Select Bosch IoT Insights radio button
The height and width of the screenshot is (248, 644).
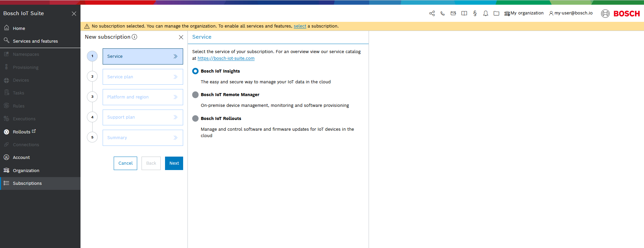coord(195,71)
